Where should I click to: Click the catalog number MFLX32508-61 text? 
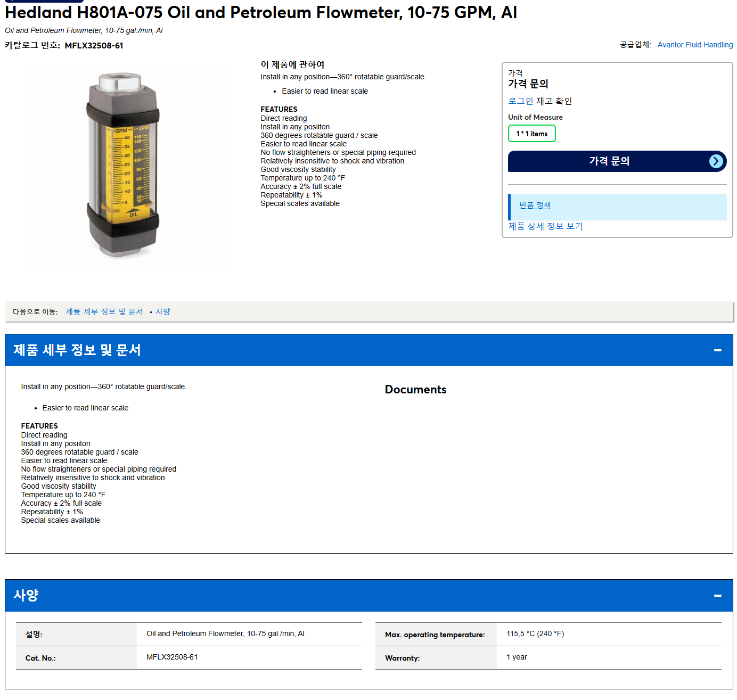click(x=94, y=46)
